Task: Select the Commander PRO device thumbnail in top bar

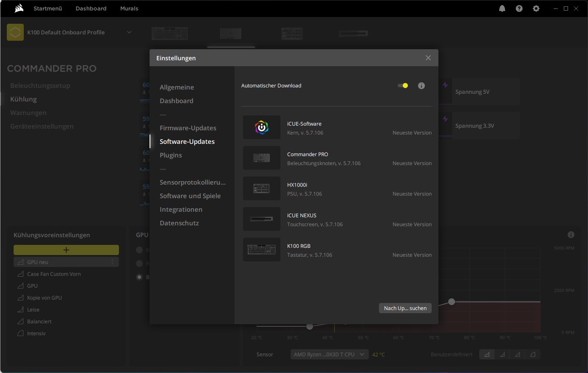Action: [x=231, y=33]
